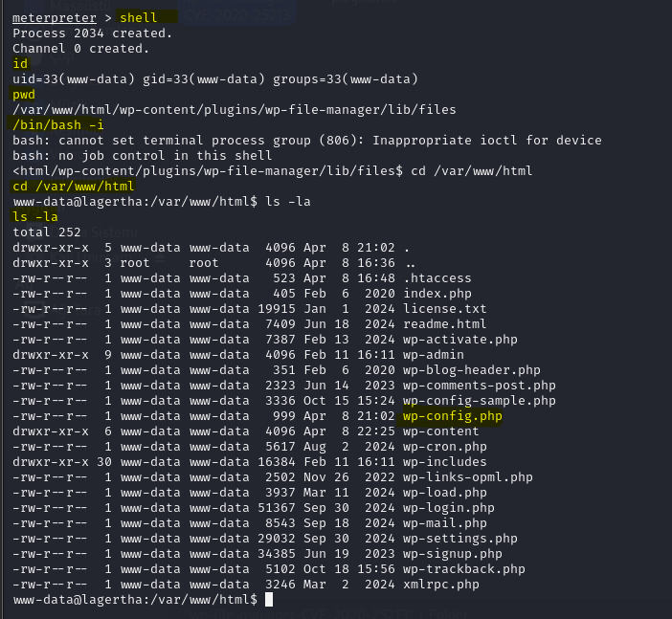This screenshot has height=619, width=672.
Task: Click the highlighted id command
Action: tap(20, 64)
